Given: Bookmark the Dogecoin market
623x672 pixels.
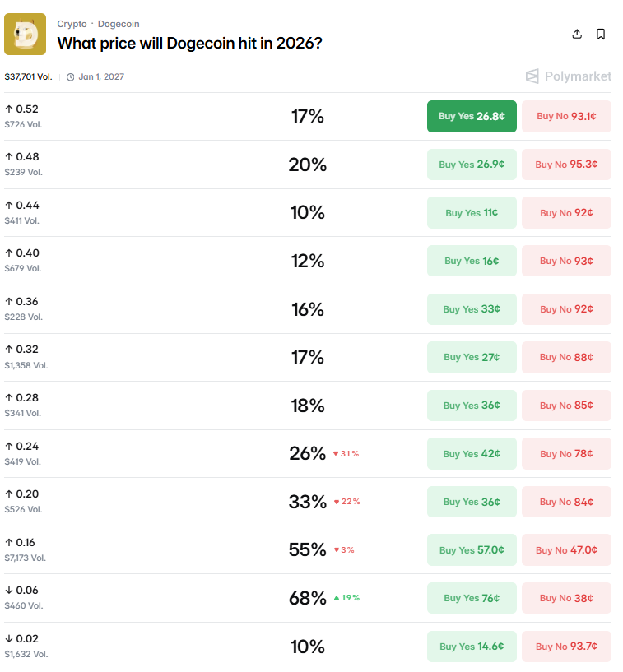Looking at the screenshot, I should [x=602, y=34].
